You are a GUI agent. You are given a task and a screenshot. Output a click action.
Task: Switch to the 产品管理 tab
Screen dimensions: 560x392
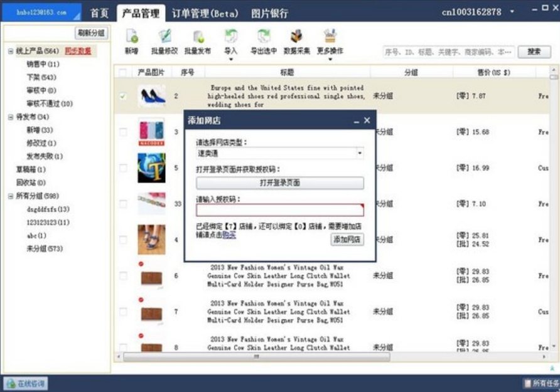coord(141,13)
